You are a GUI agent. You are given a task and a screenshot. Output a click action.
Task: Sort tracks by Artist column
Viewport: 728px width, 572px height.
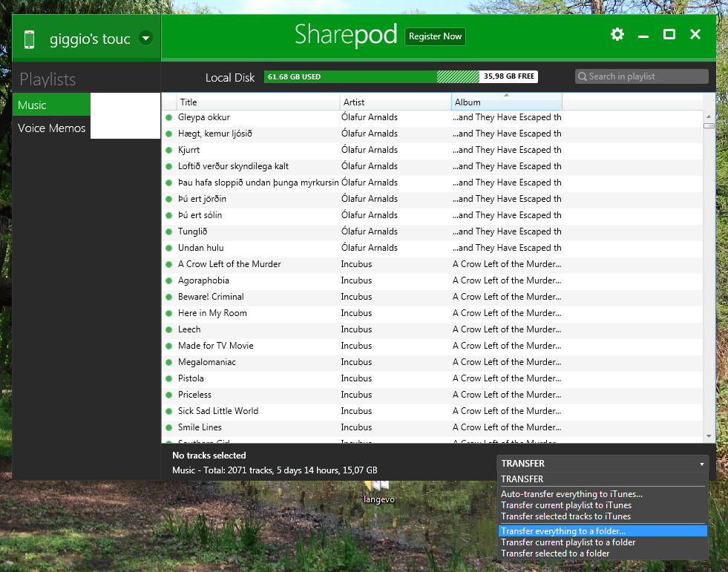coord(396,102)
